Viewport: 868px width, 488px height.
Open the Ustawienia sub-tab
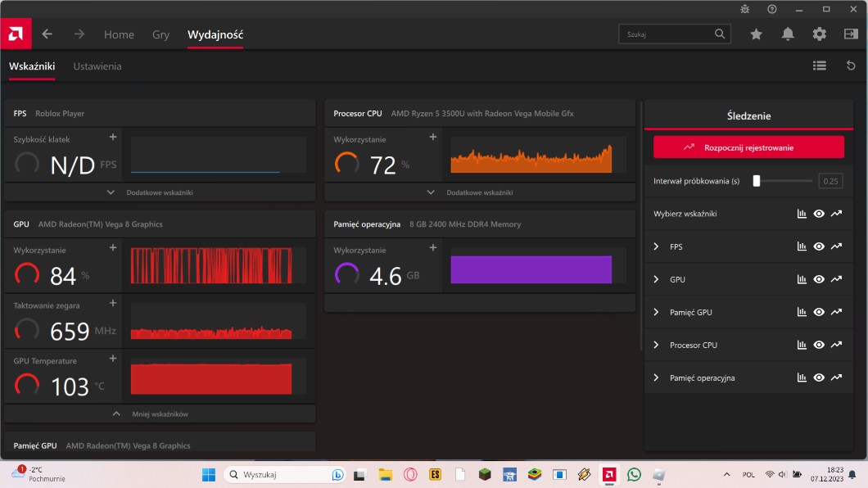click(97, 66)
